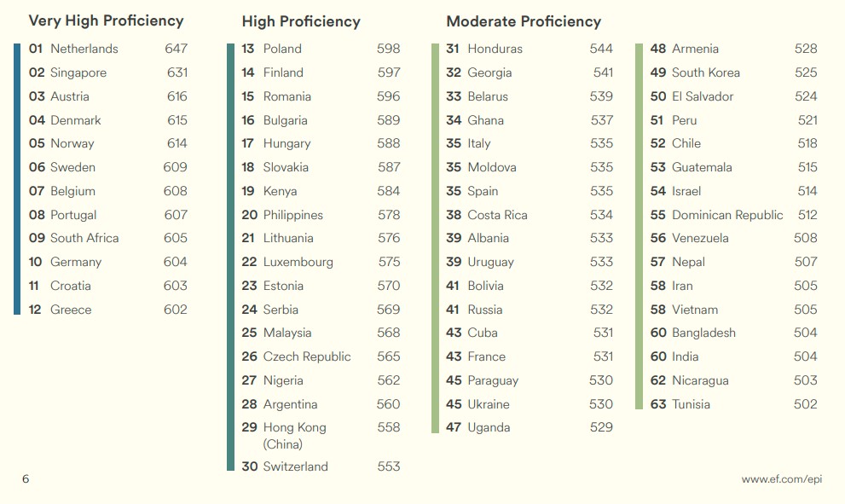845x504 pixels.
Task: Select the High Proficiency heading
Action: click(x=301, y=22)
